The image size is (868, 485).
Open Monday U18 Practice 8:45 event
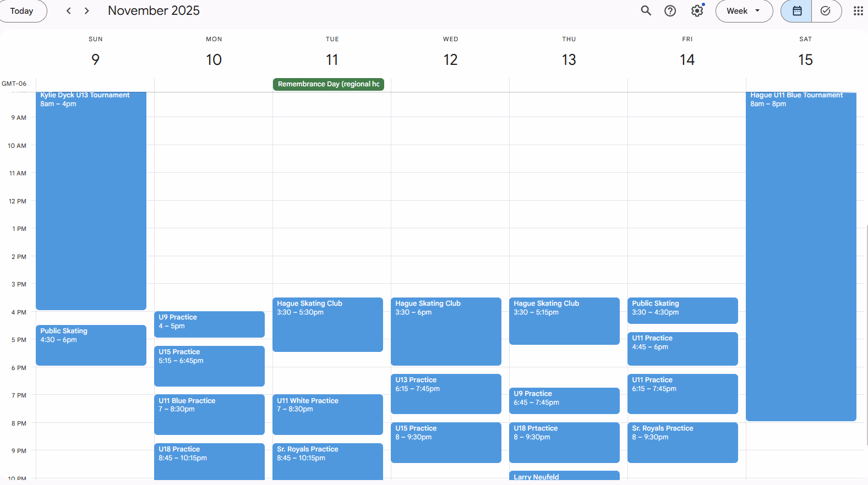pyautogui.click(x=209, y=461)
